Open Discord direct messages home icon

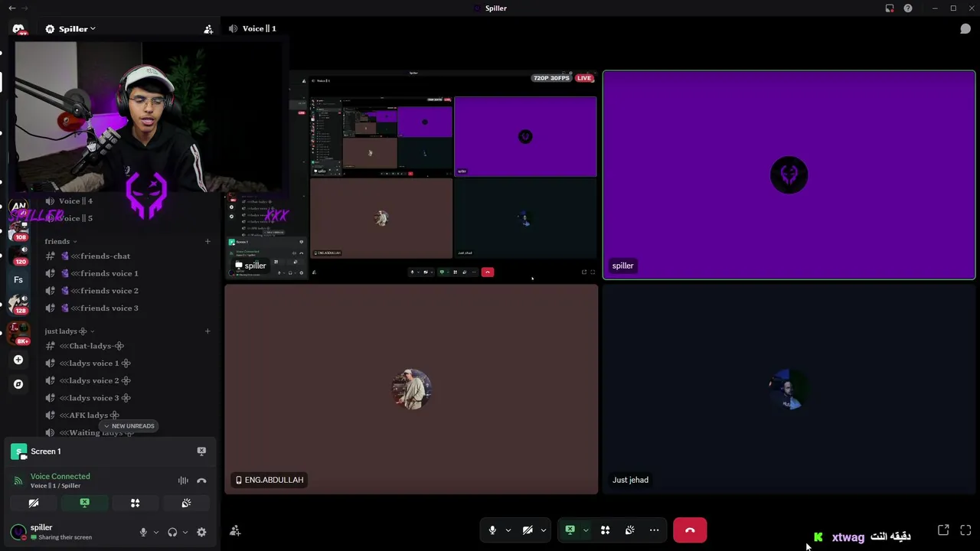pyautogui.click(x=18, y=29)
